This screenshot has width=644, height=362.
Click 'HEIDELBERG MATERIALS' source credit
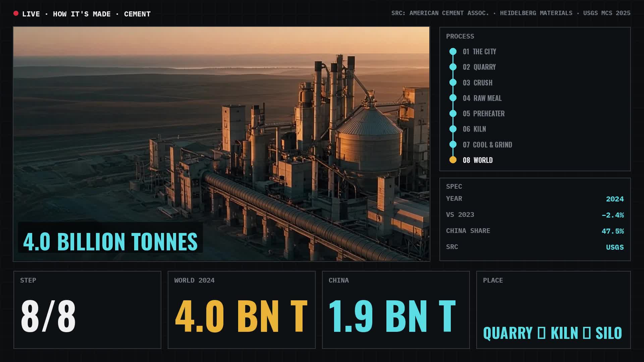coord(536,13)
